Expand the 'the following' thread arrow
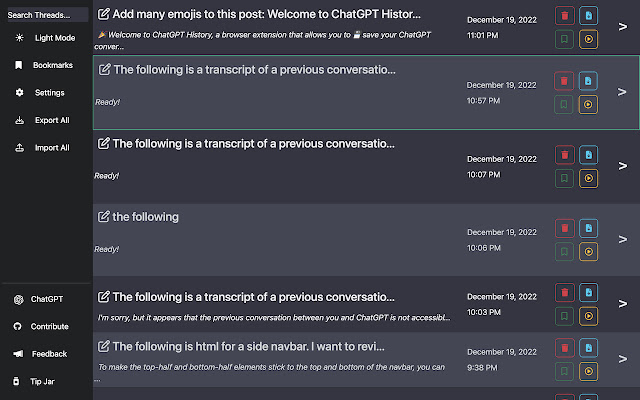 622,240
